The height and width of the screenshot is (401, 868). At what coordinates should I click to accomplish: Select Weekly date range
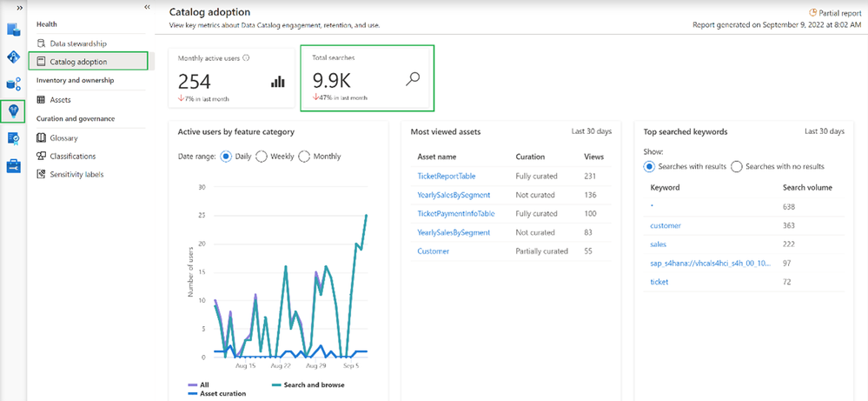(262, 157)
